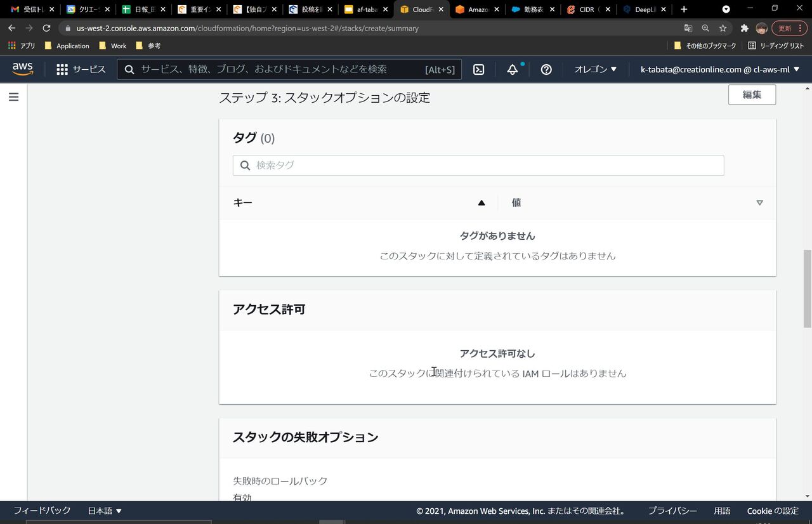Reload the page with browser refresh icon
The image size is (812, 524).
pos(46,29)
